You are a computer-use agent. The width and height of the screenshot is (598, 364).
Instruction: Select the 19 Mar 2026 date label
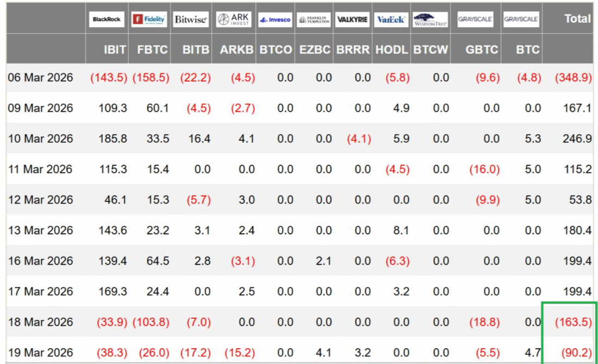40,352
